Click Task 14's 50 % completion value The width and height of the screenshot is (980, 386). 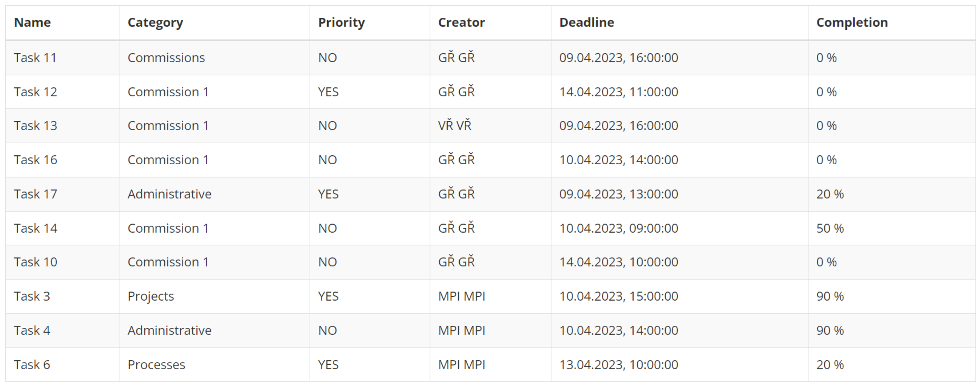tap(830, 228)
